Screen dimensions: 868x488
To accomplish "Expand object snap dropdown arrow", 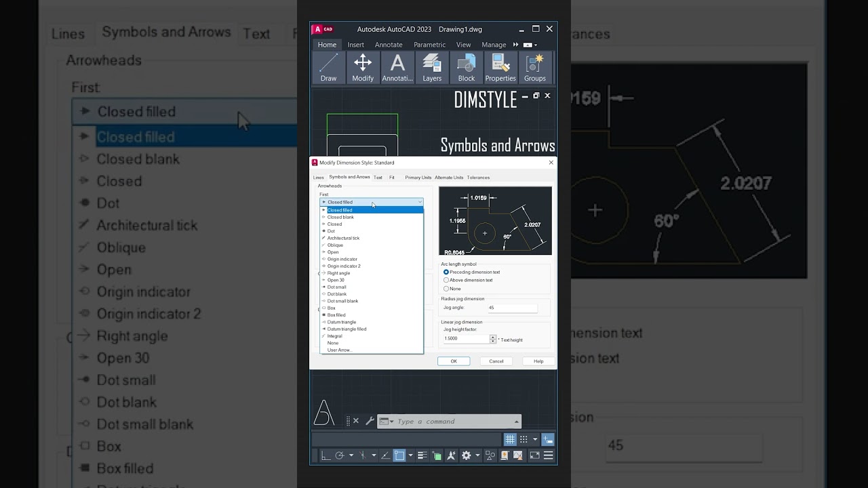I will click(410, 455).
